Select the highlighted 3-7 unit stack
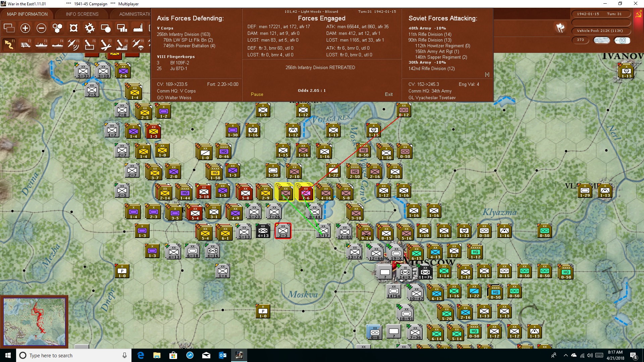The height and width of the screenshot is (362, 644). tap(285, 192)
